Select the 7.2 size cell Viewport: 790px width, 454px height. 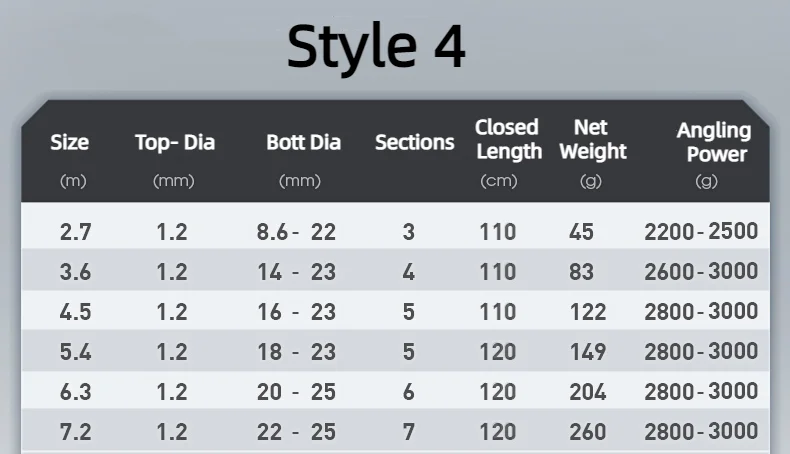[x=75, y=431]
